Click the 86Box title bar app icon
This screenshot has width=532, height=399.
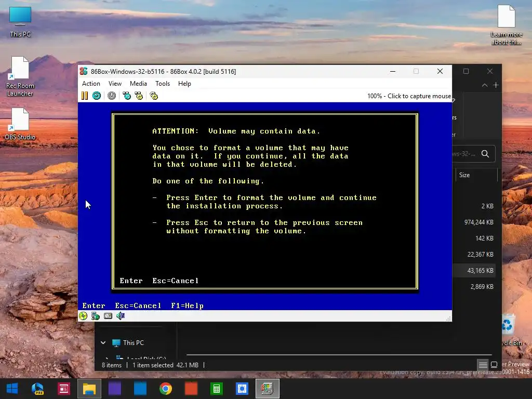click(x=84, y=71)
